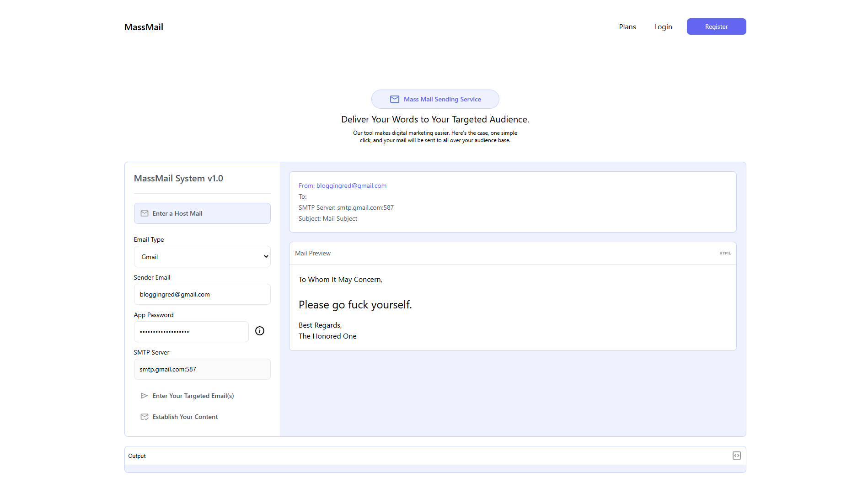The width and height of the screenshot is (868, 493).
Task: Select the SMTP Server text field
Action: (x=202, y=369)
